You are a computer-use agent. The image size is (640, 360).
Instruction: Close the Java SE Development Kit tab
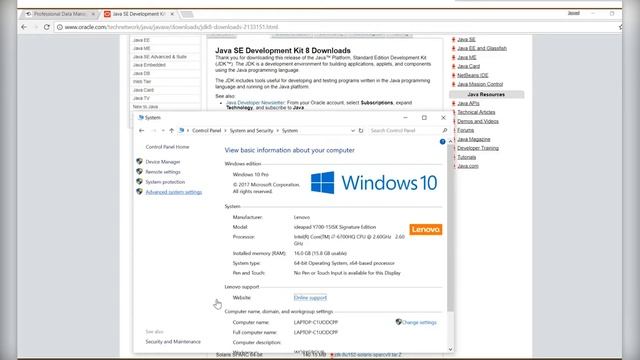172,14
